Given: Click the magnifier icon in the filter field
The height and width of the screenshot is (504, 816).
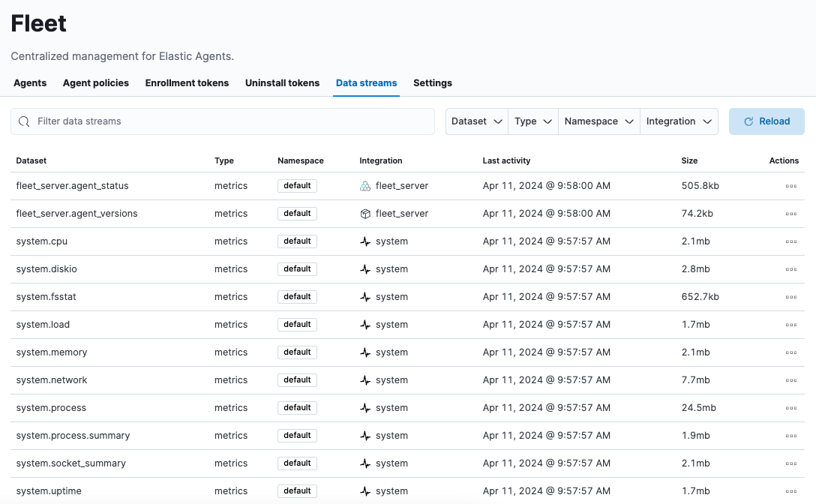Looking at the screenshot, I should point(25,121).
